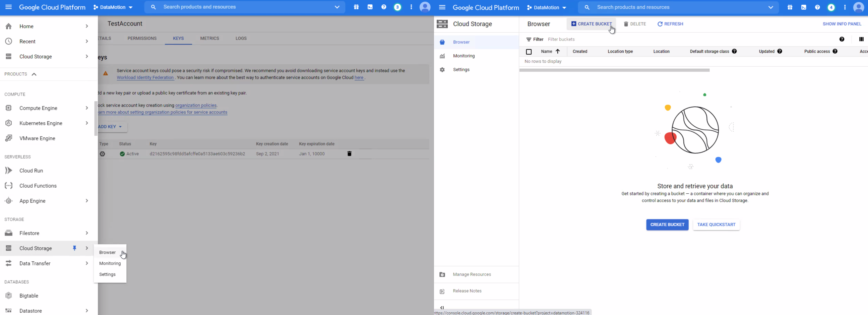The width and height of the screenshot is (868, 315).
Task: Open the gift icon in the Cloud Storage Browser window
Action: tap(790, 7)
